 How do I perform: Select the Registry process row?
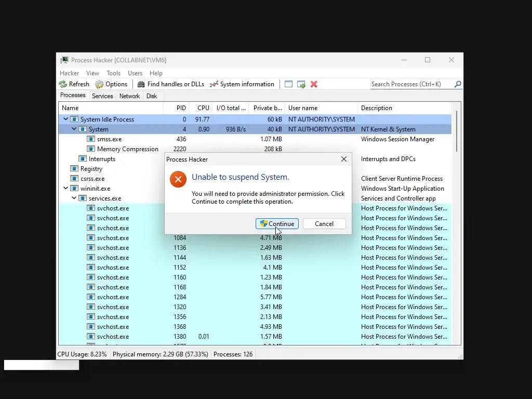pos(255,169)
